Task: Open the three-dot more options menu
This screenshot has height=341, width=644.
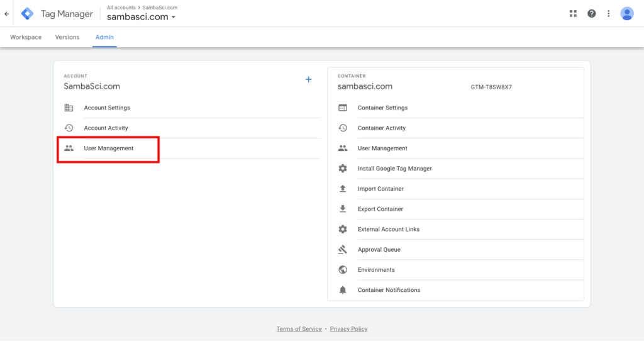Action: pos(609,14)
